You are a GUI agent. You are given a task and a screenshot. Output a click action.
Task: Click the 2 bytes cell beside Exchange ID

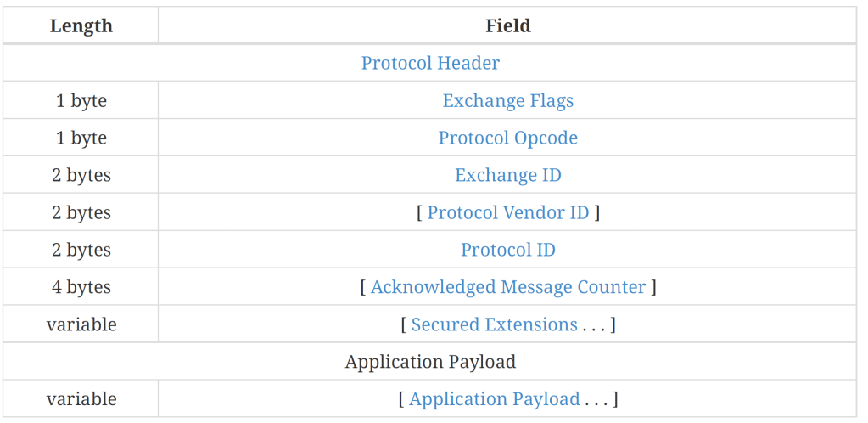point(81,175)
